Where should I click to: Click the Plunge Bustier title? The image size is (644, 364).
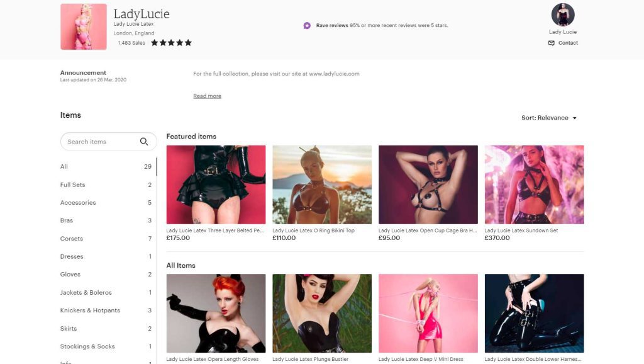pyautogui.click(x=310, y=360)
